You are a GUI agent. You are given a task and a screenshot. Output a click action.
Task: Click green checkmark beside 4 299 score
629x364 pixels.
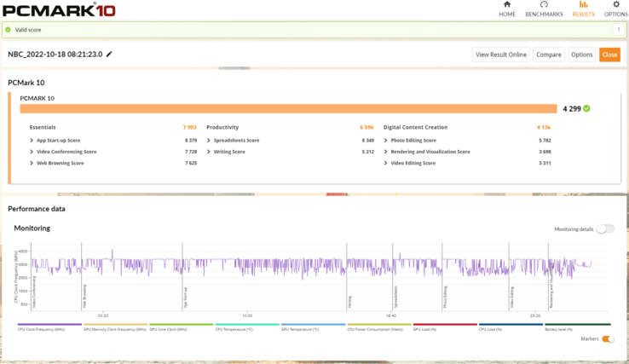586,108
